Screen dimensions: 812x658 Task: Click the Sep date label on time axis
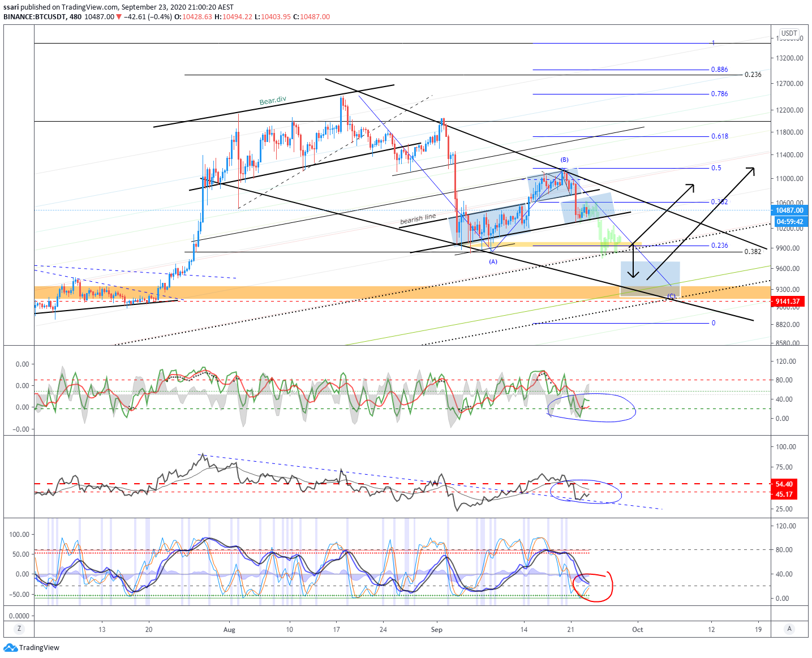436,630
